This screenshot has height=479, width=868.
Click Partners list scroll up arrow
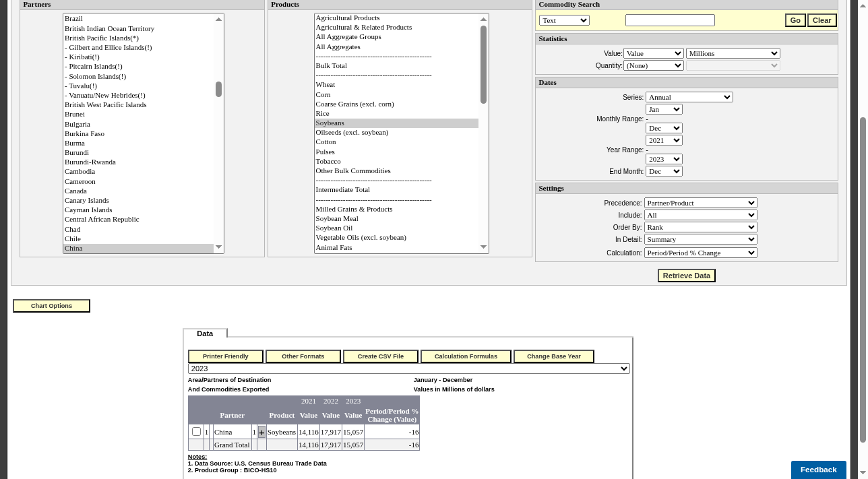pos(218,19)
